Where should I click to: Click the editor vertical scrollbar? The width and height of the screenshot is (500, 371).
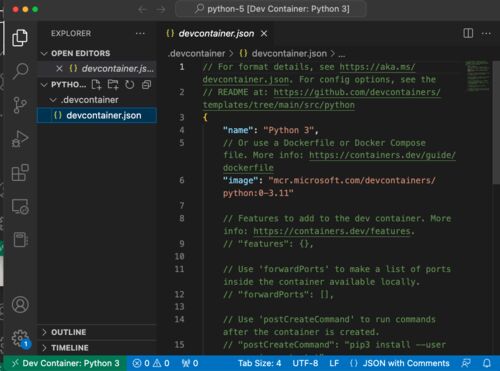496,123
